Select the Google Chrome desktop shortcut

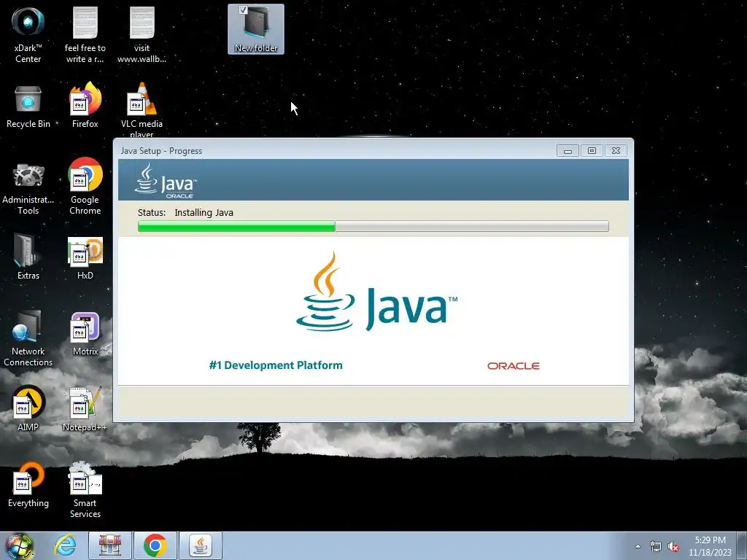85,186
